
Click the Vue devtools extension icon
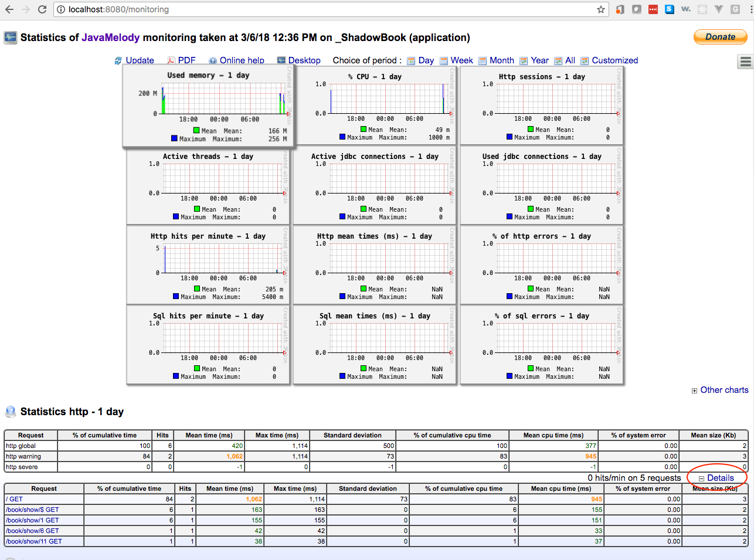point(719,9)
